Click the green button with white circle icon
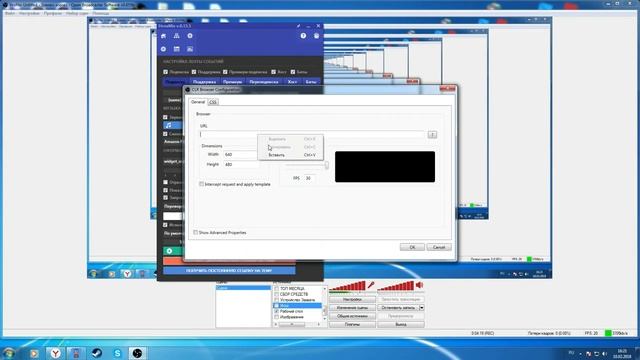 (170, 251)
